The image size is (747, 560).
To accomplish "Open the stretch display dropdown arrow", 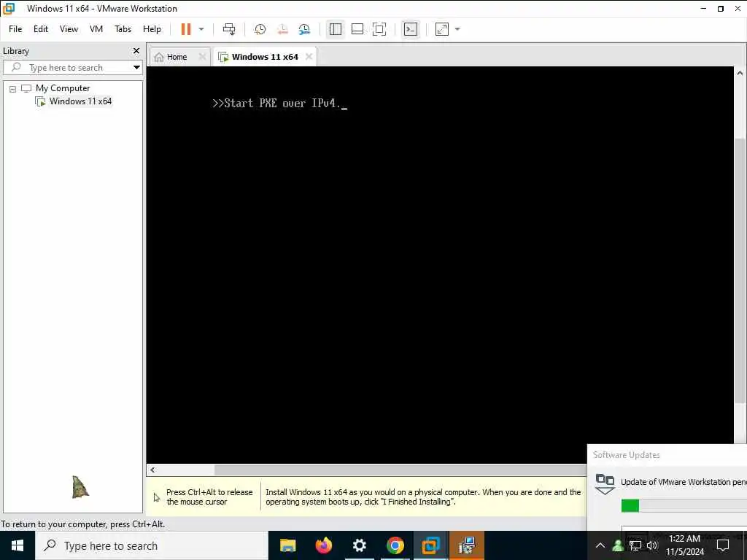I will [x=457, y=29].
